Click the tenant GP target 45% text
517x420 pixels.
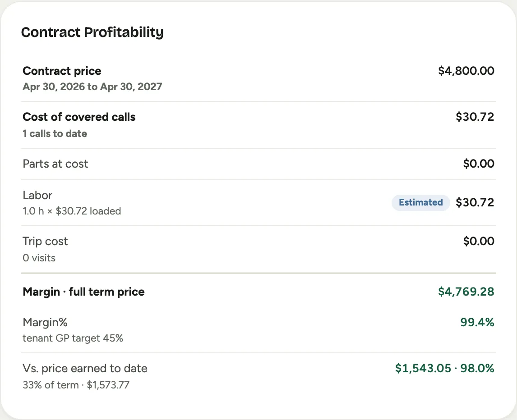pyautogui.click(x=73, y=338)
